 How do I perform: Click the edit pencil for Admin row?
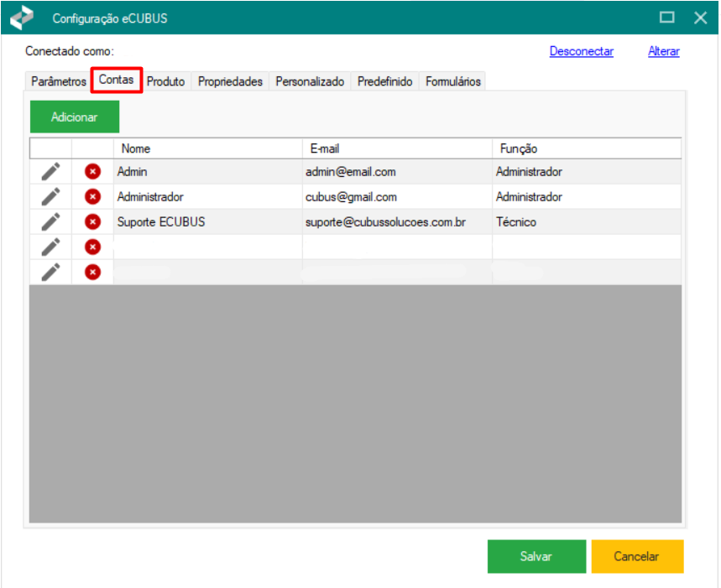coord(50,172)
